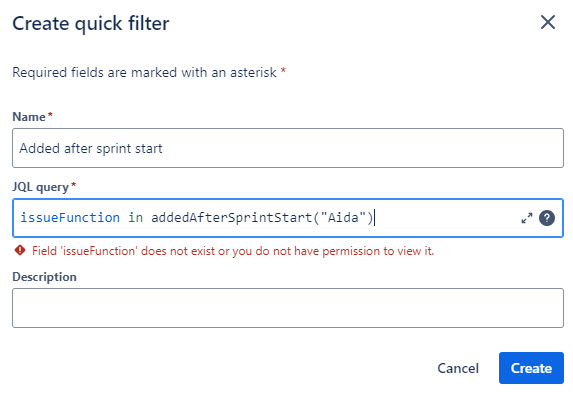Click the issueFunction error message text
The image size is (573, 393).
coord(233,251)
